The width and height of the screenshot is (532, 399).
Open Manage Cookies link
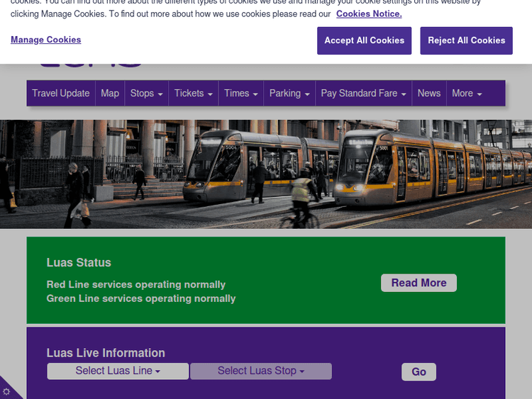[46, 40]
